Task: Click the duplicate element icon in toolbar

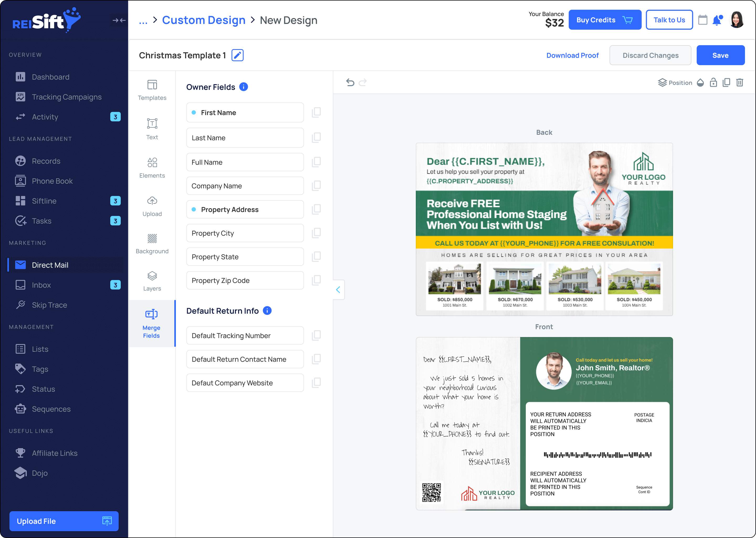Action: (726, 82)
